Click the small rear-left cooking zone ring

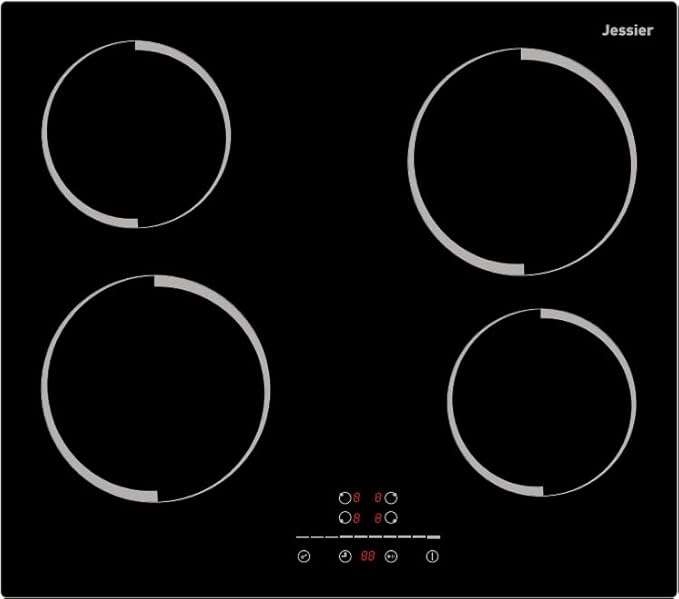tap(136, 134)
